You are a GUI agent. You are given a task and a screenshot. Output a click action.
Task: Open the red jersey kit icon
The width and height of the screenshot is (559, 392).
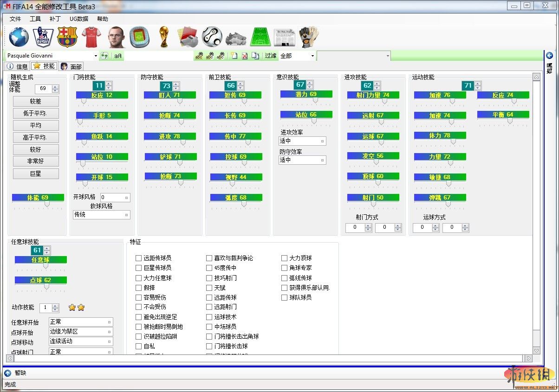(x=91, y=37)
